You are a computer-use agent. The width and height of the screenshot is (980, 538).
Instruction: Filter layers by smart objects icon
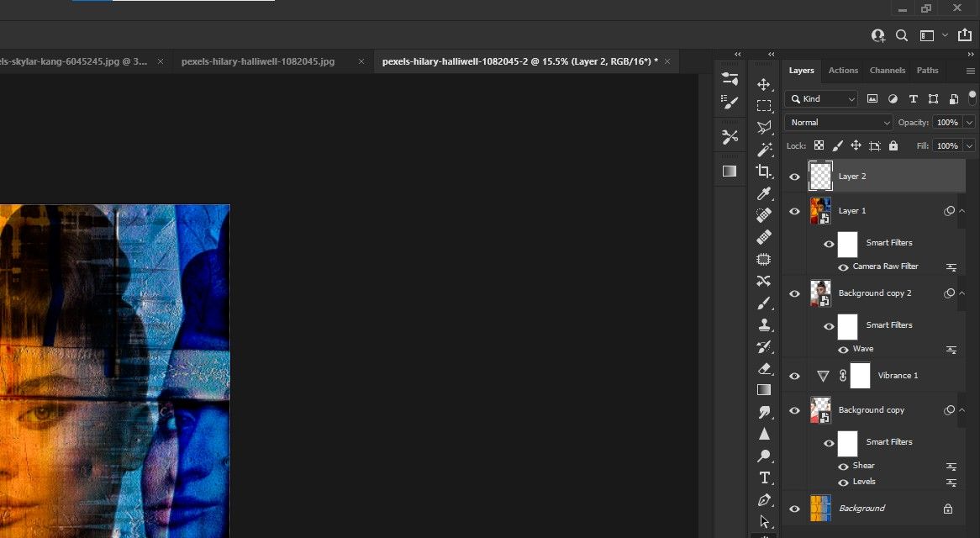tap(954, 98)
